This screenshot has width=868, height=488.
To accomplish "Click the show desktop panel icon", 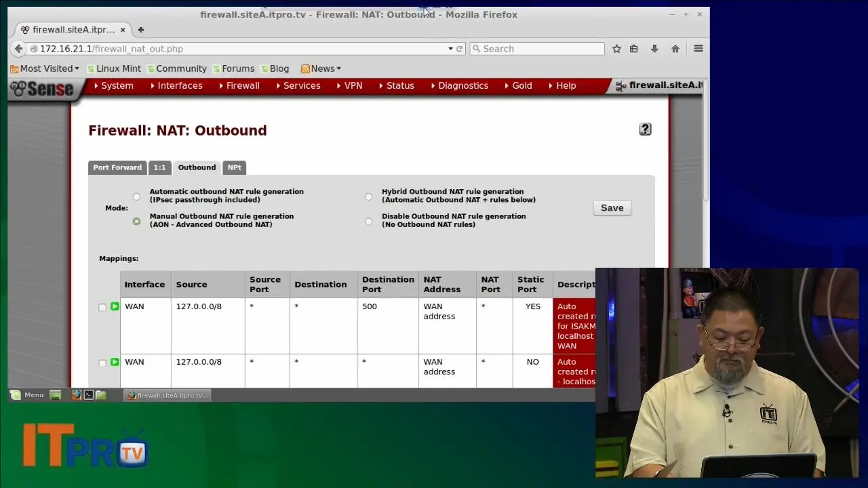I will point(56,394).
